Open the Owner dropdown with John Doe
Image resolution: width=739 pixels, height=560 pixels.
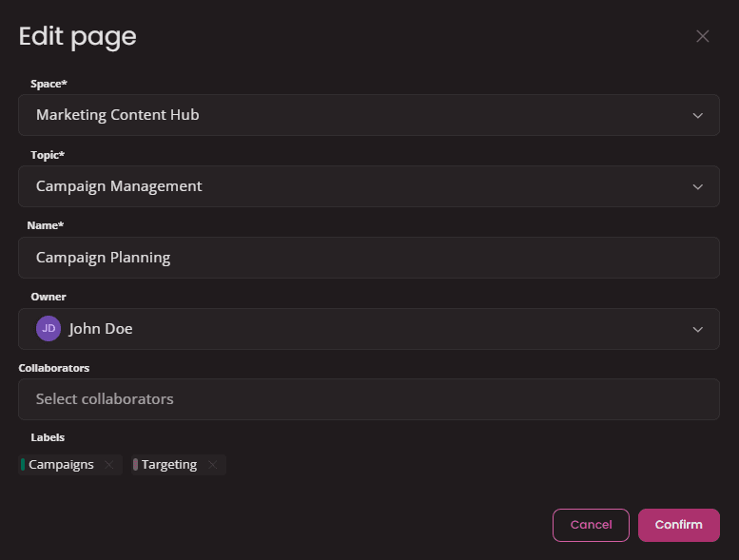coord(369,329)
